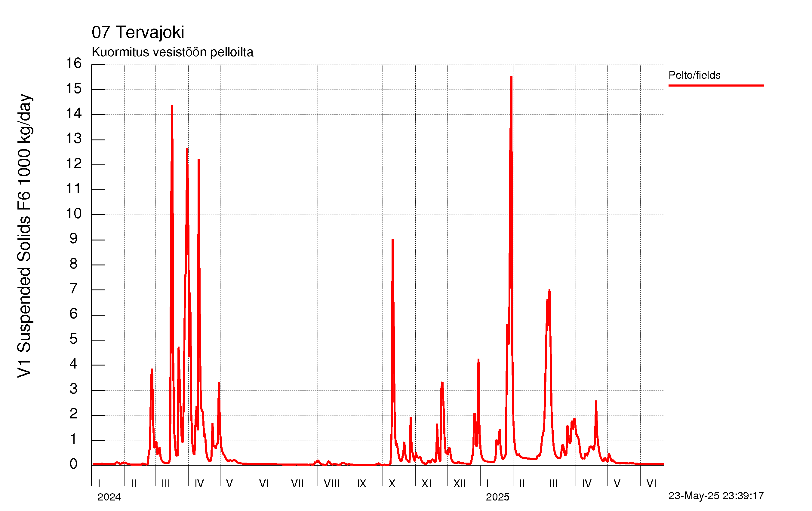This screenshot has height=511, width=812.
Task: Click the chart title "07 Tervajoki"
Action: (138, 32)
